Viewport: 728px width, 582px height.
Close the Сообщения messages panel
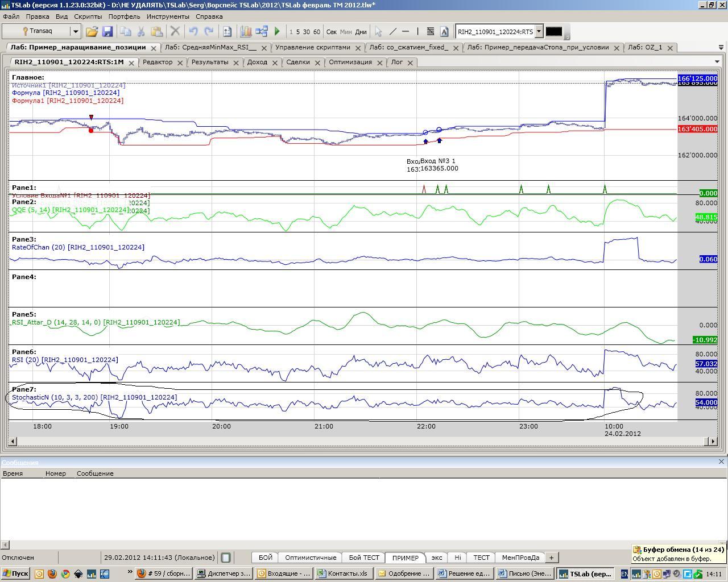tap(721, 462)
